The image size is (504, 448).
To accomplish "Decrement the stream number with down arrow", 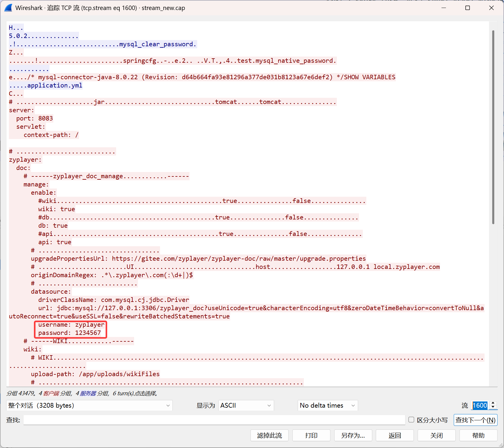I will (493, 407).
